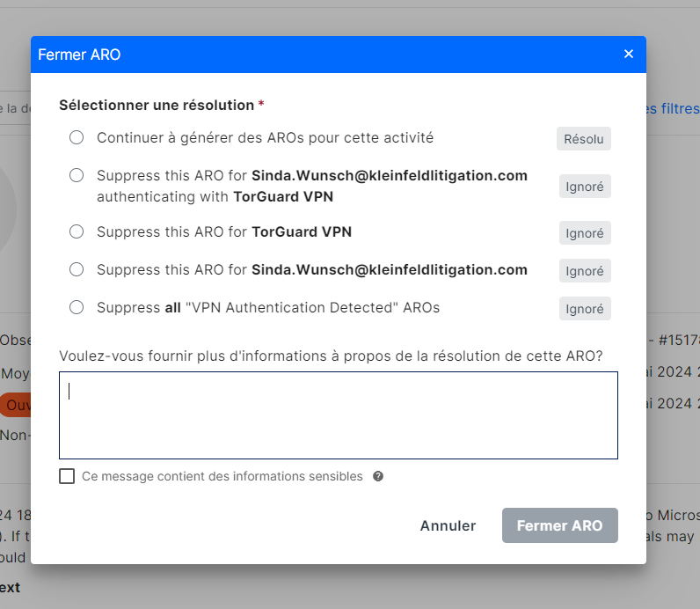Click Ignoré badge on suppress all AROs row
The image size is (700, 609).
(x=585, y=309)
